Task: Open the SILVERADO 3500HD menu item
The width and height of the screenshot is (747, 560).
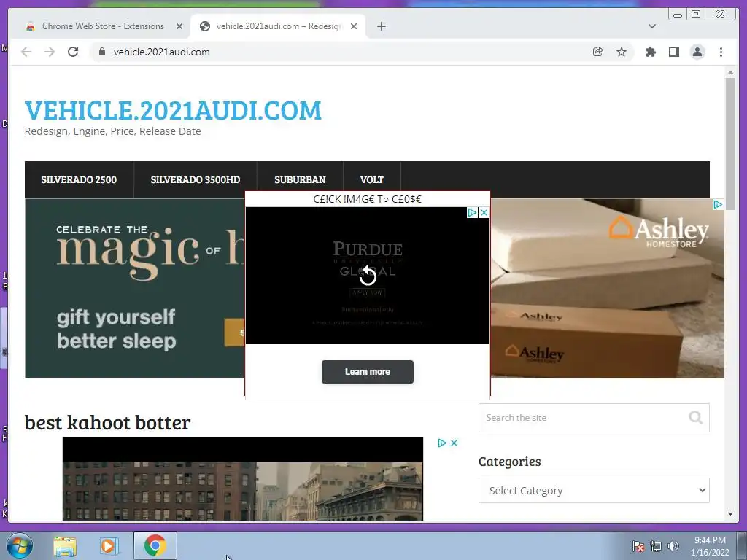Action: (x=196, y=179)
